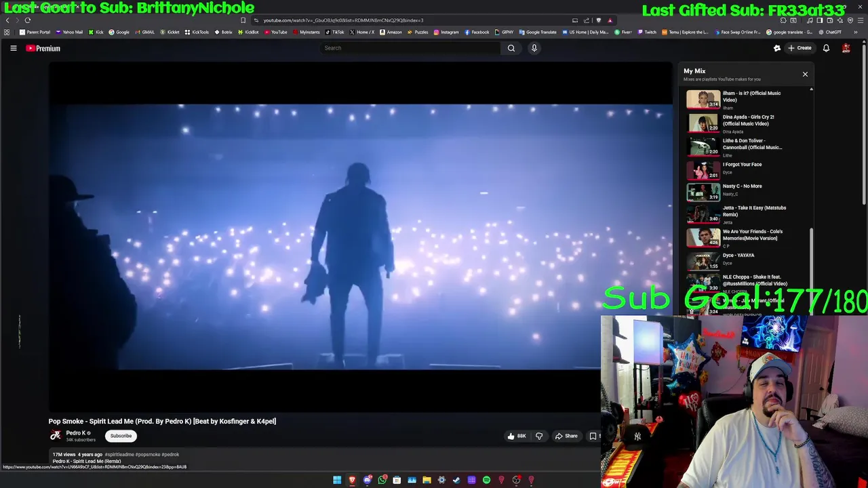Search with your voice microphone icon

click(534, 48)
